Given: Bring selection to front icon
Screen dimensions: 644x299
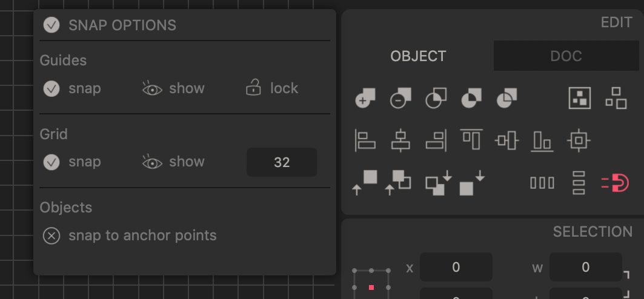Looking at the screenshot, I should coord(365,182).
